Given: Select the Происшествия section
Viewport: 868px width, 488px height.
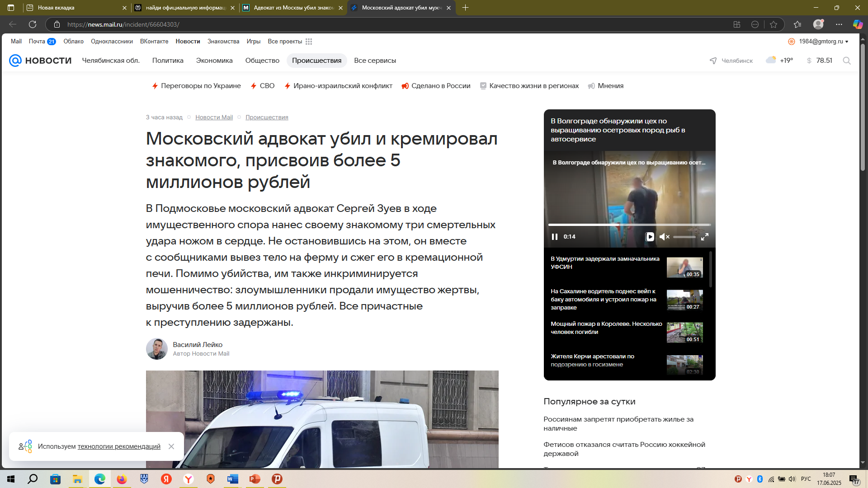Looking at the screenshot, I should pos(316,61).
